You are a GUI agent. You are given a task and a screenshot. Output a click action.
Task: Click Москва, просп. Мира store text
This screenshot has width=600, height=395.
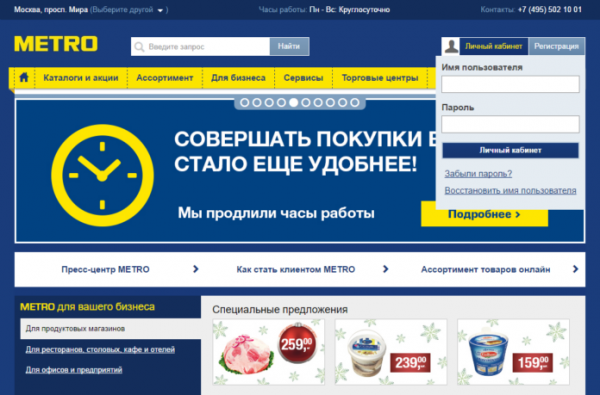pyautogui.click(x=51, y=10)
